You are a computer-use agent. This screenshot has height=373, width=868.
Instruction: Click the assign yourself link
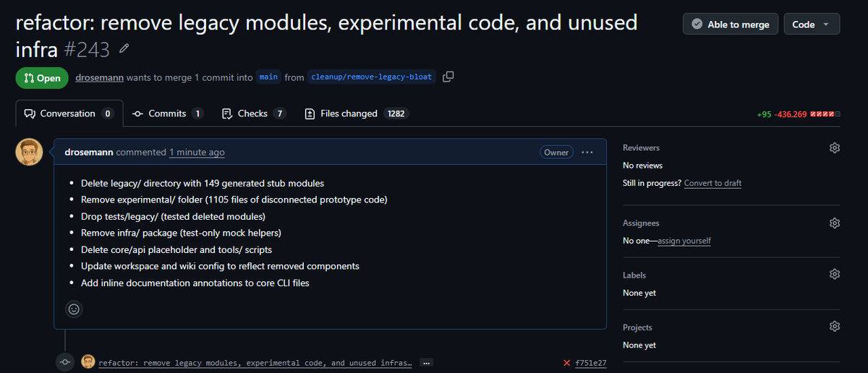(684, 241)
